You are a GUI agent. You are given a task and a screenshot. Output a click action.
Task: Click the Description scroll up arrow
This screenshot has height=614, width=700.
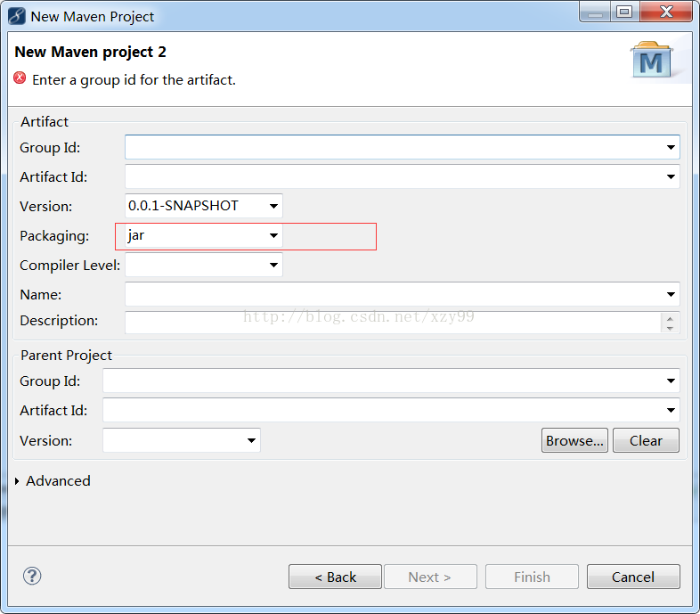point(670,318)
